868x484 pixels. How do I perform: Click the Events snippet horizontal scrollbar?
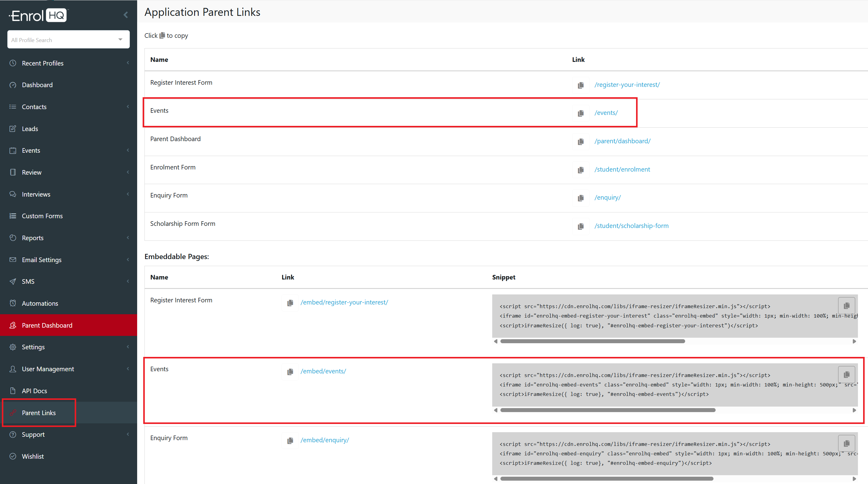[x=607, y=410]
